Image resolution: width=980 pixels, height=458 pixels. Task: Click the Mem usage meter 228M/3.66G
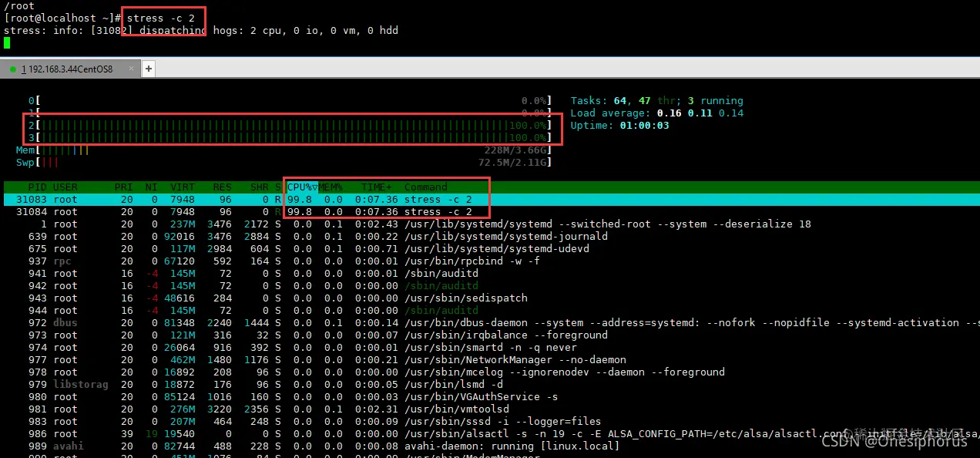[284, 150]
